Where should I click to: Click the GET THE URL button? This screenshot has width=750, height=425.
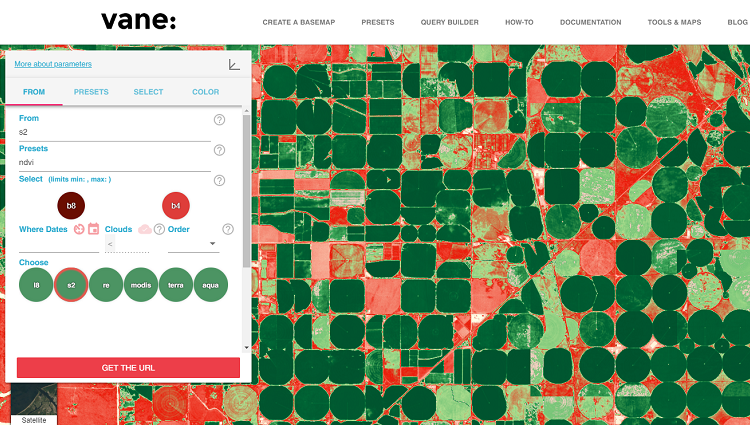(128, 368)
